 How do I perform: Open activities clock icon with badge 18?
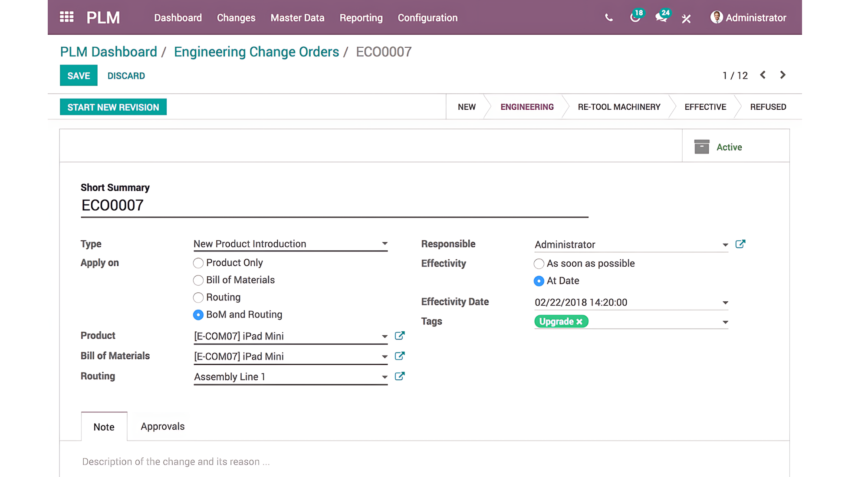click(635, 18)
